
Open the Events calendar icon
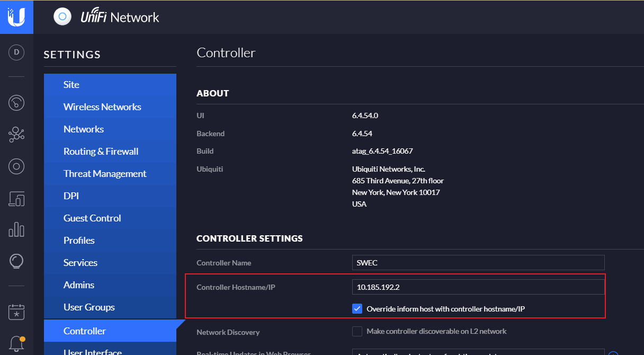(x=16, y=312)
